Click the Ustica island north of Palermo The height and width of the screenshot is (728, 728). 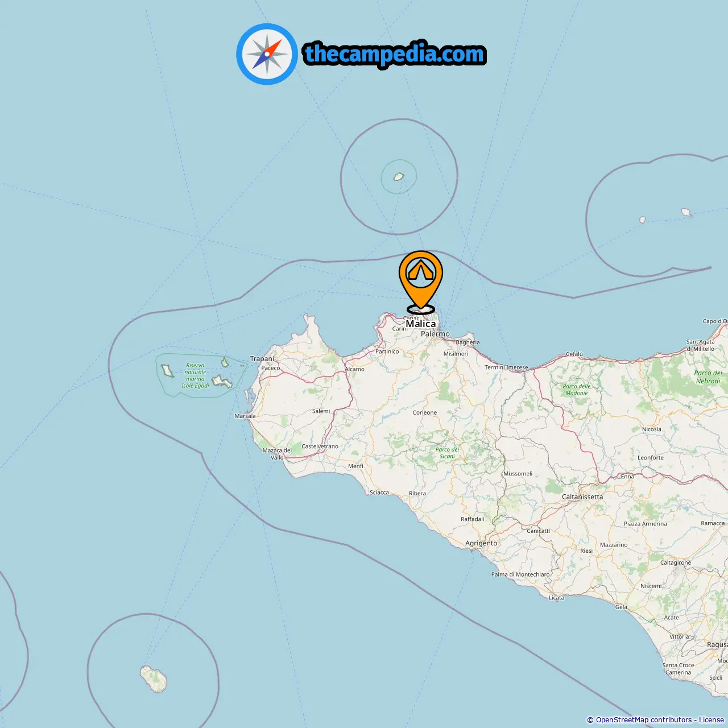399,177
